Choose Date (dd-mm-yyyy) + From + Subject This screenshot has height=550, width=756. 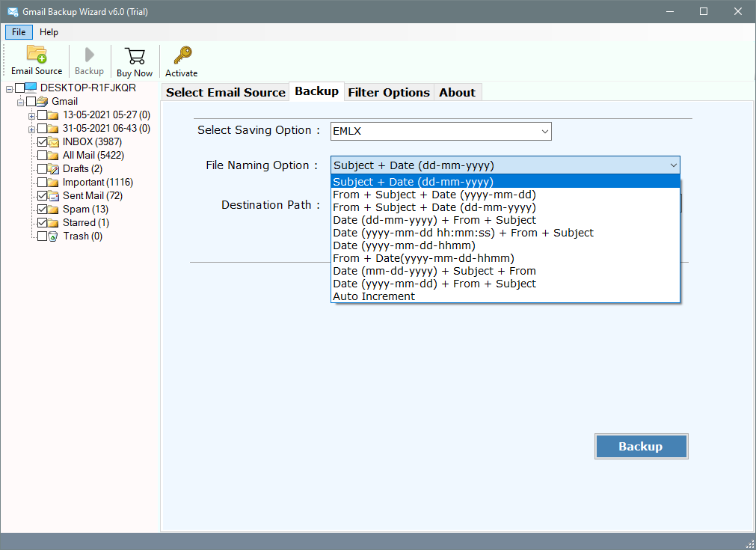(505, 220)
